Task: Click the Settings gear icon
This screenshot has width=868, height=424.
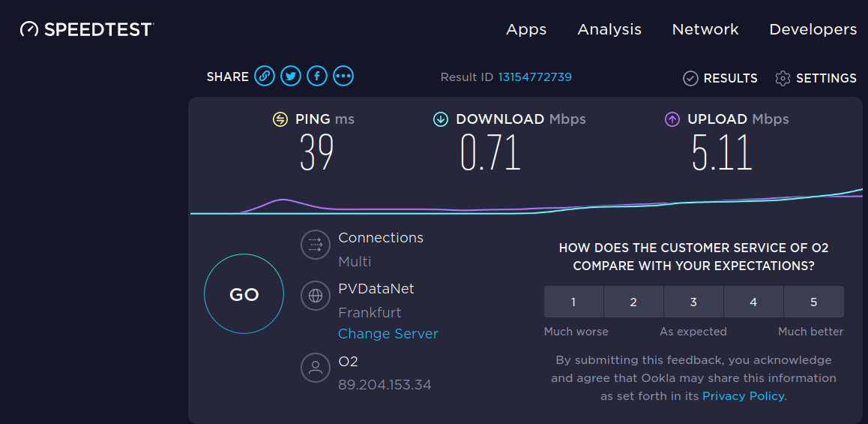Action: 783,78
